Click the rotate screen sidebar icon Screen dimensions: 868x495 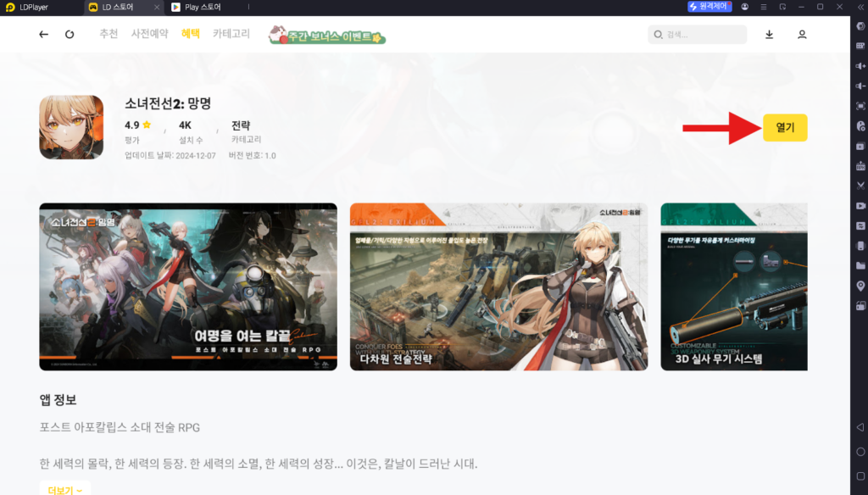tap(860, 306)
